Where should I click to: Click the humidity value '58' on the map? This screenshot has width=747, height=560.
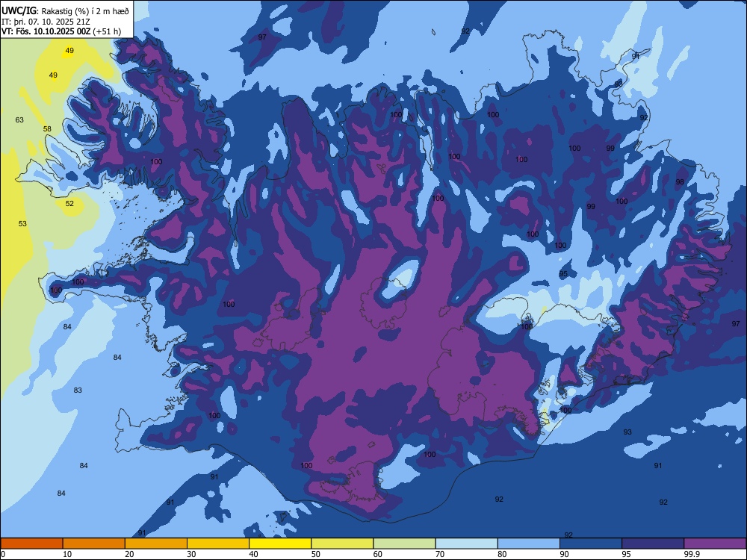(x=47, y=129)
